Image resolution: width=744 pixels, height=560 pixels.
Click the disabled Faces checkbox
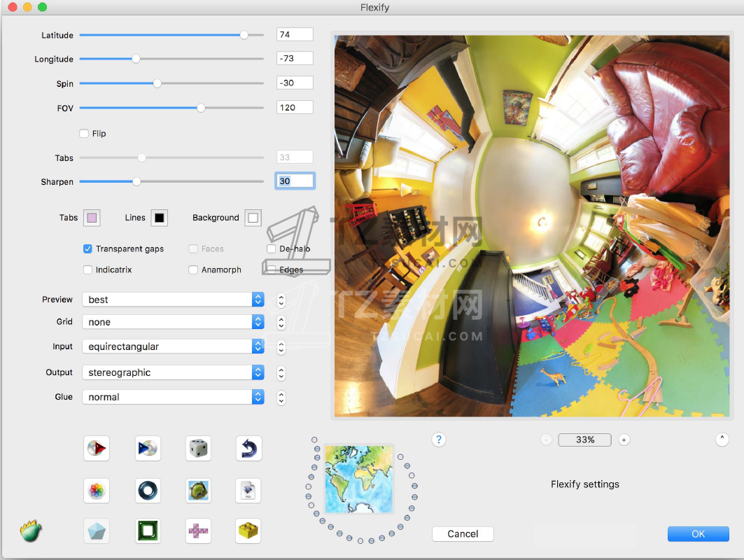pos(193,248)
